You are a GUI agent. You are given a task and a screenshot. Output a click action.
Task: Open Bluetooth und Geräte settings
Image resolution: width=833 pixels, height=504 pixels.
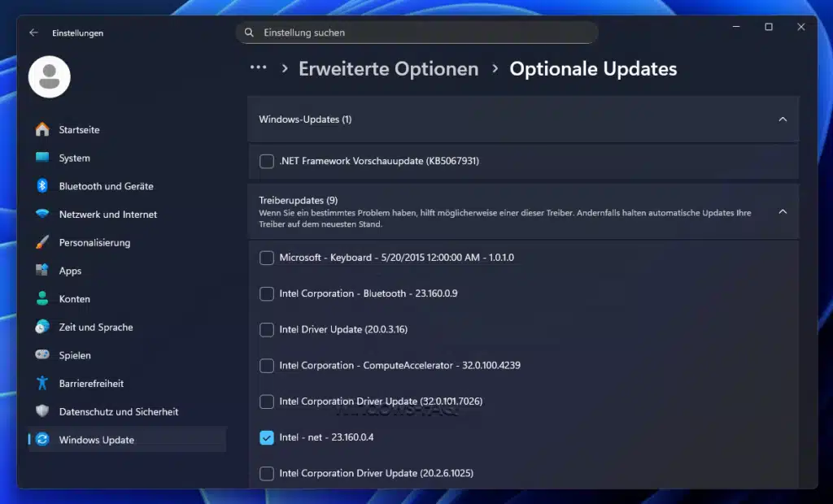coord(41,186)
